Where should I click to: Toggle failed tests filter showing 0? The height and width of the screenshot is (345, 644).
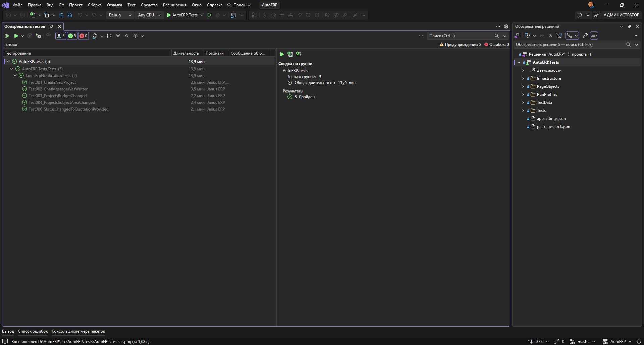pos(84,36)
